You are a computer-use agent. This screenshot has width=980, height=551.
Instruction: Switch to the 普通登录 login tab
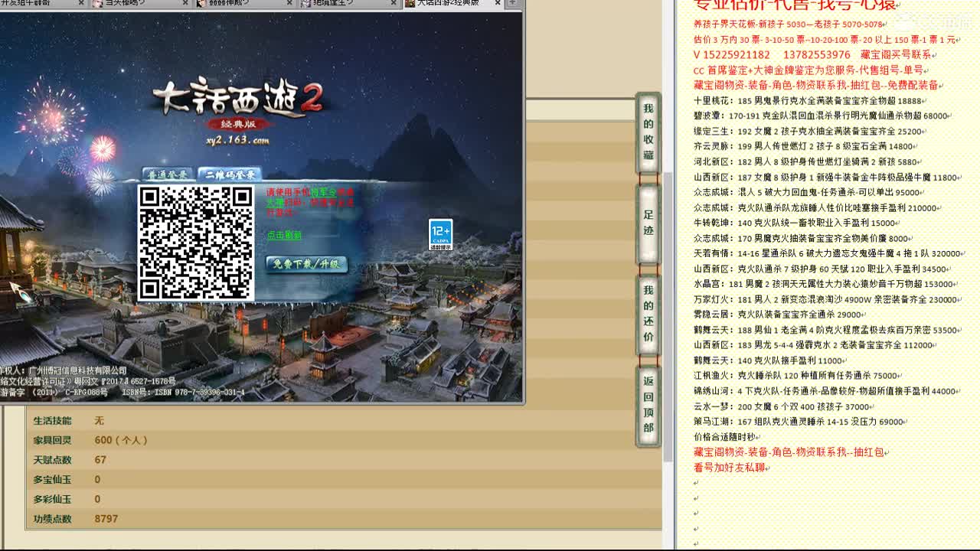pyautogui.click(x=167, y=175)
